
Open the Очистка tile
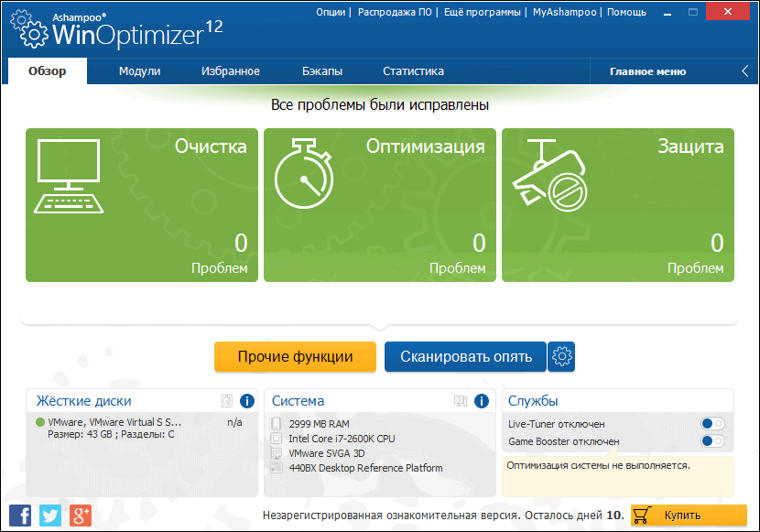pyautogui.click(x=142, y=205)
